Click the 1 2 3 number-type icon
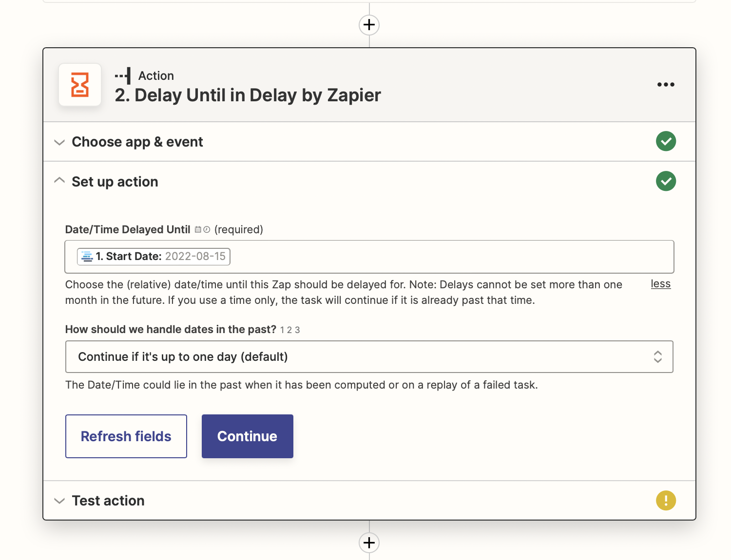 (x=290, y=330)
